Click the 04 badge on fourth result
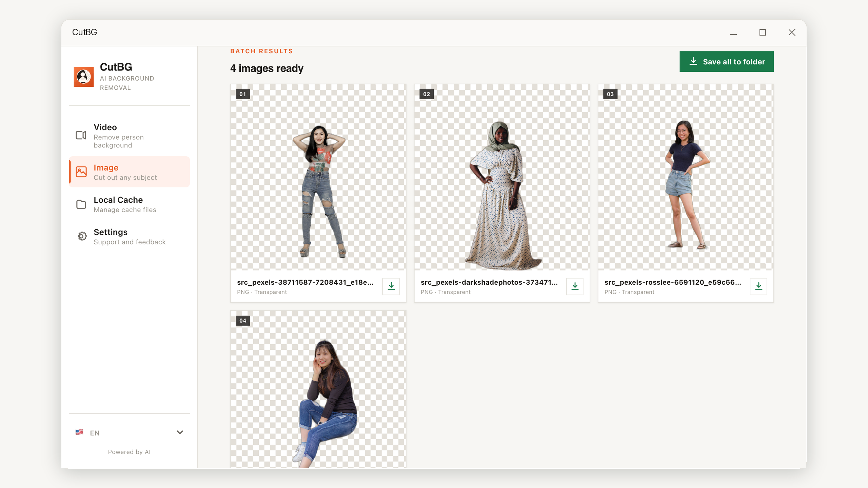 (243, 321)
